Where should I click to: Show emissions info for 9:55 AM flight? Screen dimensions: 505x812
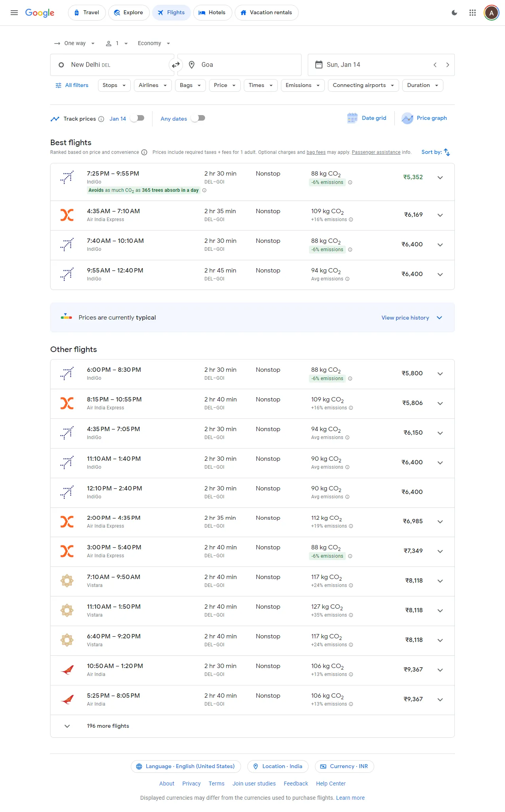click(347, 279)
